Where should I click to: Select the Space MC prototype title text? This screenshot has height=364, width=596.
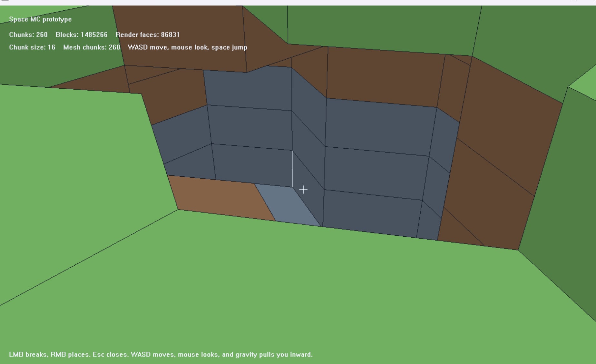click(41, 19)
